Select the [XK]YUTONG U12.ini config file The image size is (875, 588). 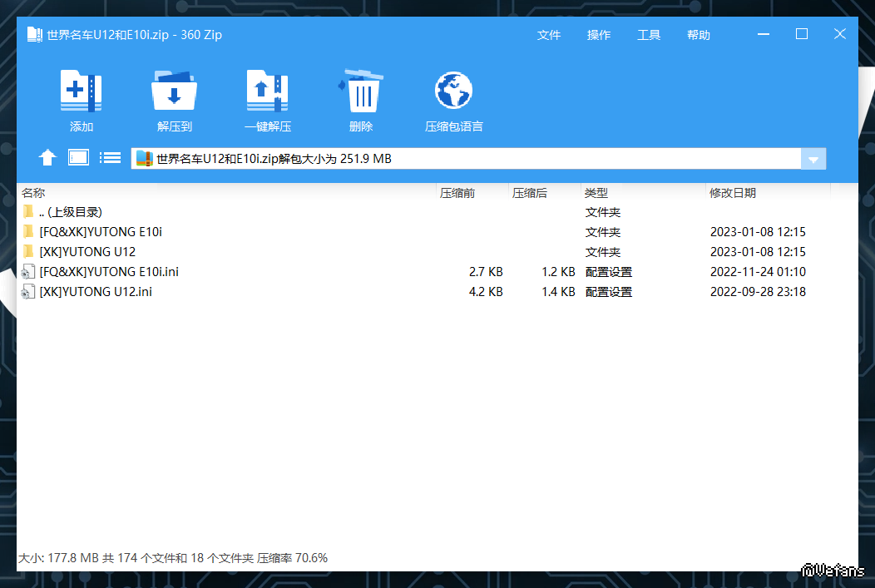pyautogui.click(x=96, y=292)
